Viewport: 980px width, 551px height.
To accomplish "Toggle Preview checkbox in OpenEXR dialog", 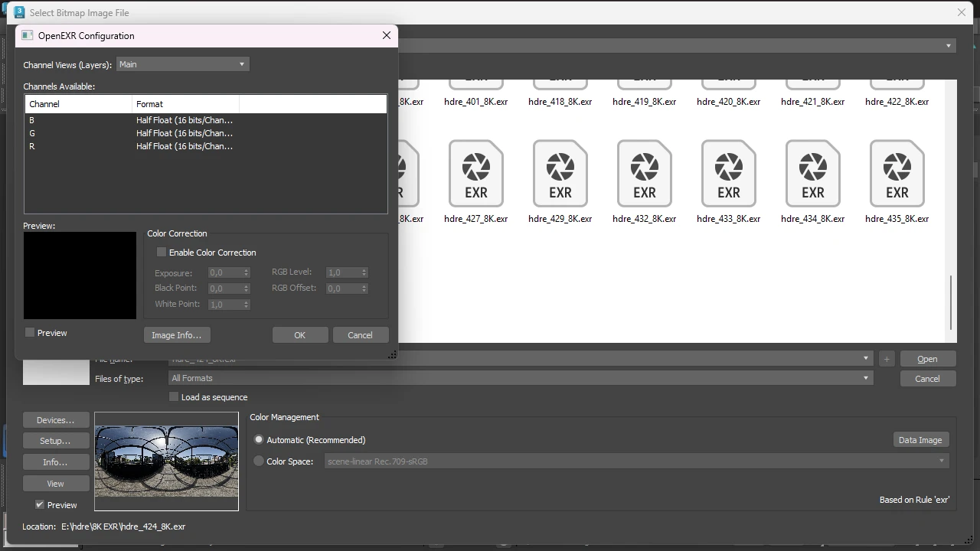I will click(30, 332).
